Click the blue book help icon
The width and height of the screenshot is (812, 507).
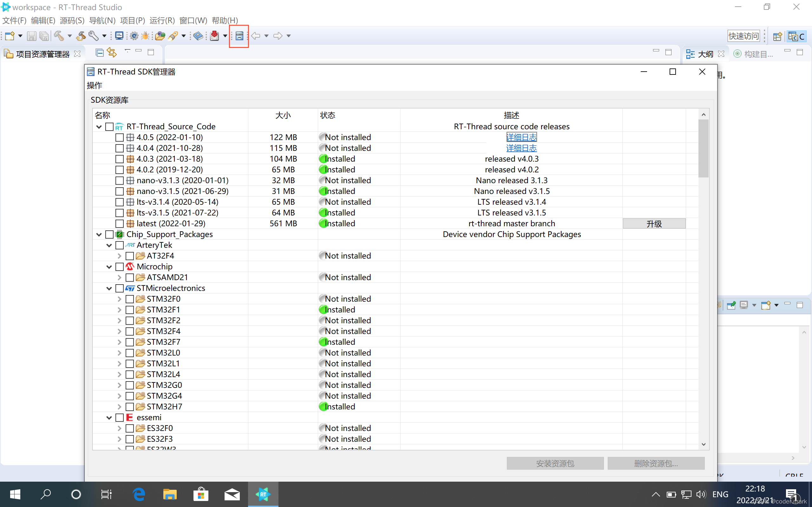tap(198, 36)
